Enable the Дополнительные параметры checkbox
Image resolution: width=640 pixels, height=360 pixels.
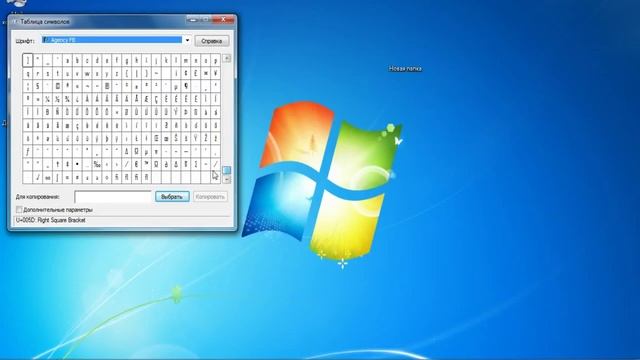coord(19,209)
